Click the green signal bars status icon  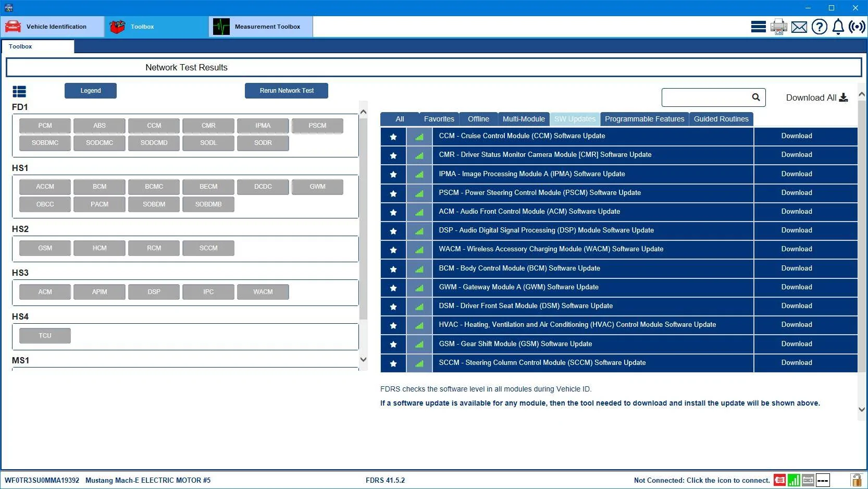point(794,480)
